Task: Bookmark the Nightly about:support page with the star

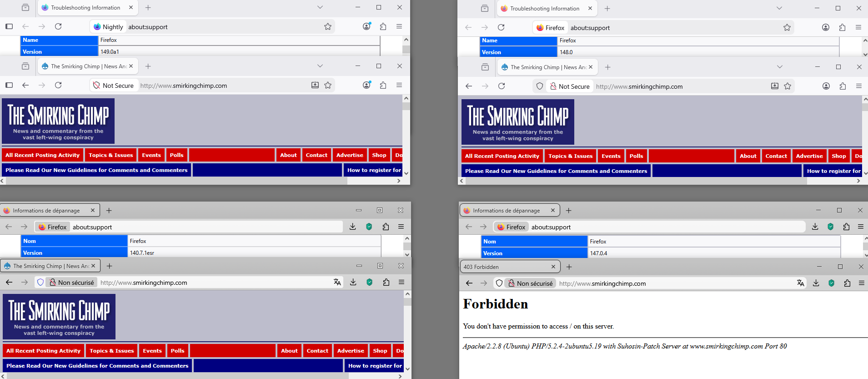Action: click(x=328, y=26)
